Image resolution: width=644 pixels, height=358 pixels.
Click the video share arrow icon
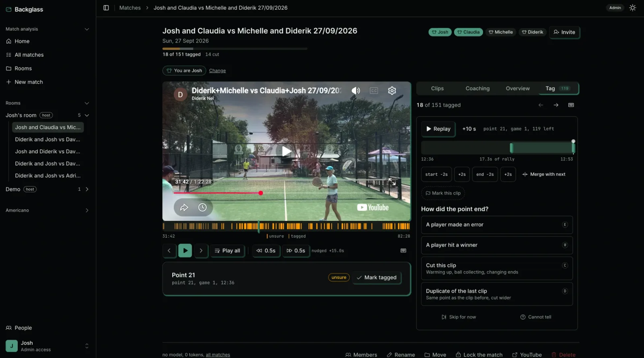pyautogui.click(x=184, y=207)
